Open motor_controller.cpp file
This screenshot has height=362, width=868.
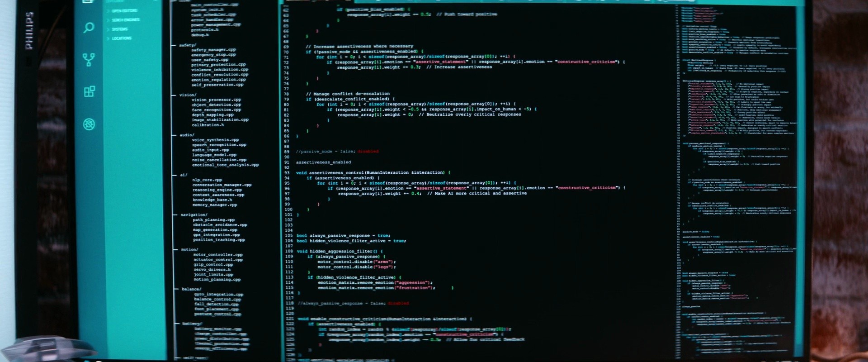(218, 255)
